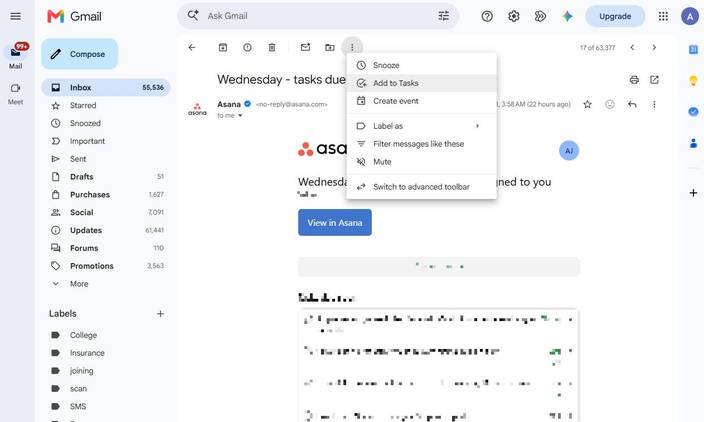Click the Move to folder icon
Screen dimensions: 704x422
[x=330, y=47]
